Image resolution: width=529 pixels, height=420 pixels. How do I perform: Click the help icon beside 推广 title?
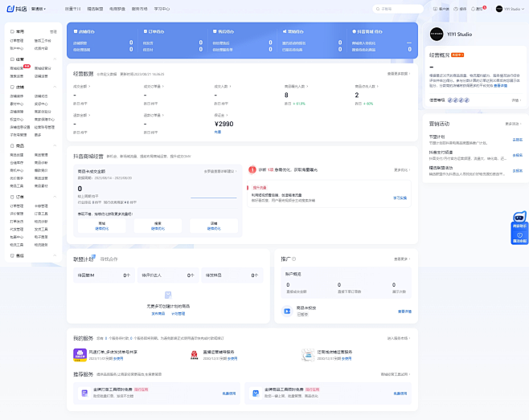point(293,259)
